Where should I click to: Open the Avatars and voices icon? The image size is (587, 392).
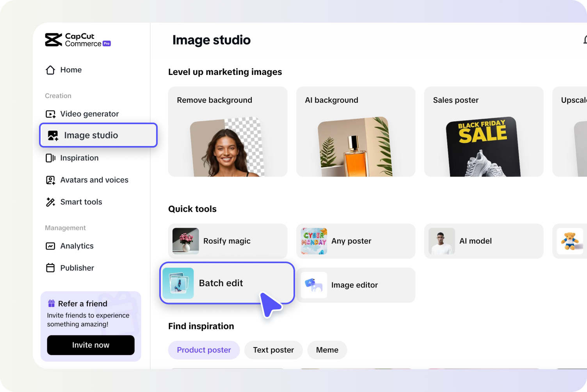point(50,180)
